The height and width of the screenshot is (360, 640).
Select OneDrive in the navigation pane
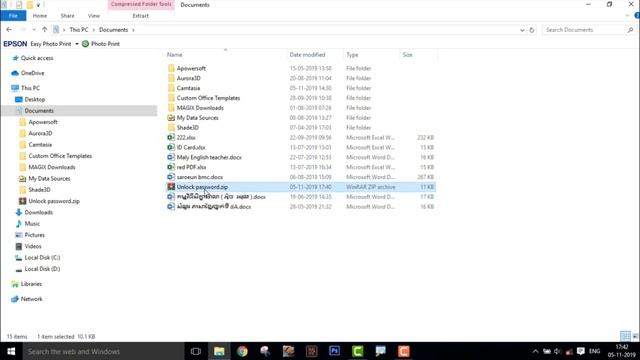coord(28,73)
